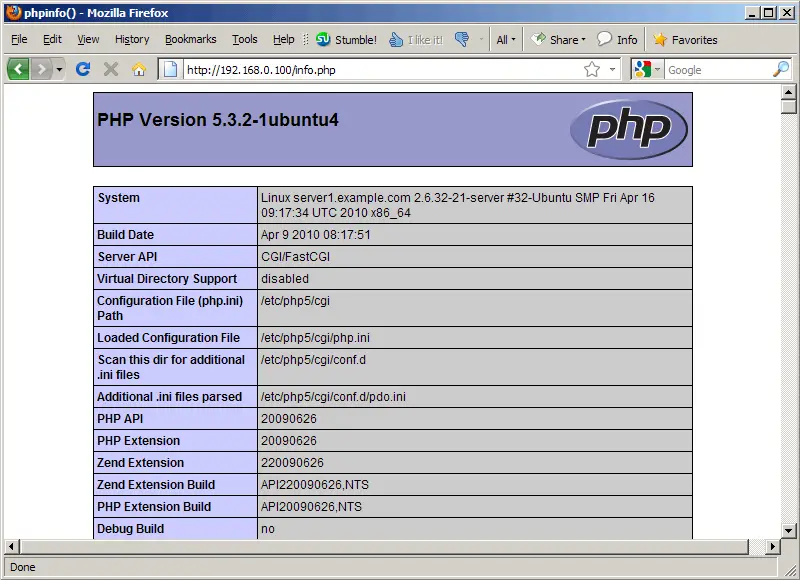
Task: Open the View menu
Action: click(88, 39)
